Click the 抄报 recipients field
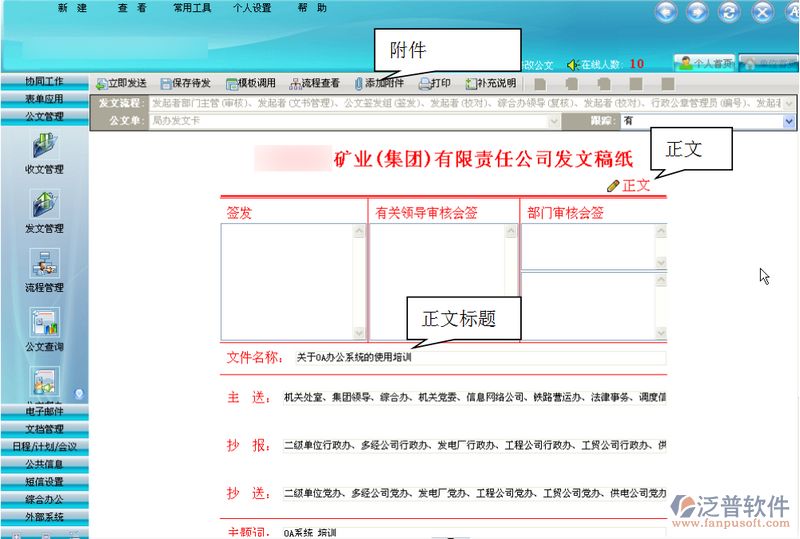Image resolution: width=800 pixels, height=539 pixels. tap(474, 446)
